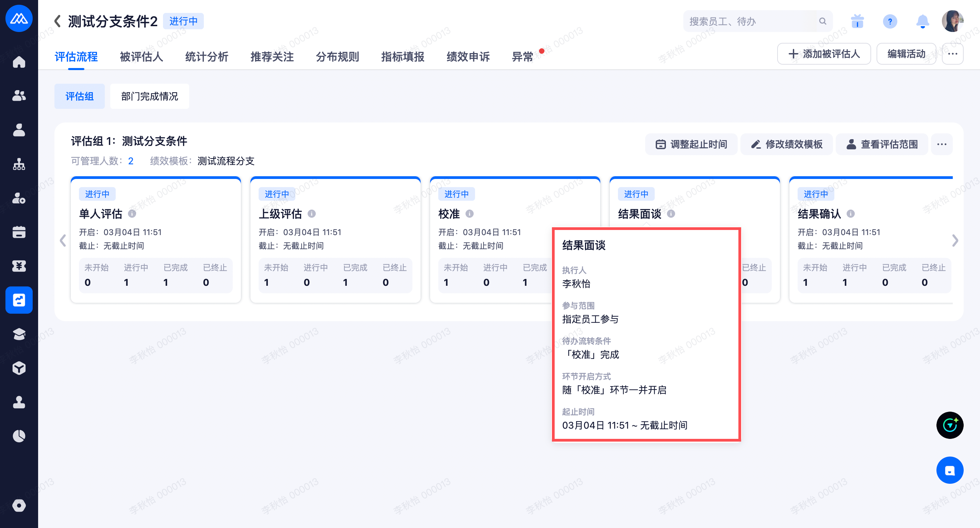Open the user avatar menu
This screenshot has width=980, height=528.
pos(952,21)
